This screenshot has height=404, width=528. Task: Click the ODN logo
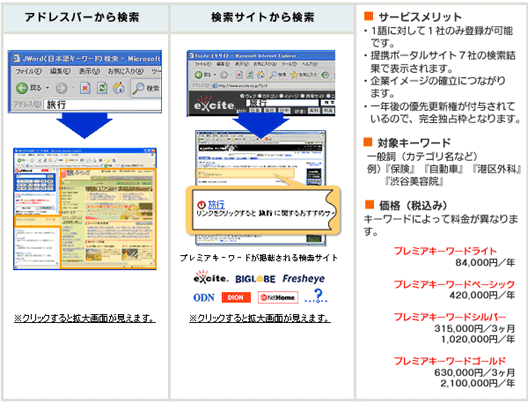[204, 298]
